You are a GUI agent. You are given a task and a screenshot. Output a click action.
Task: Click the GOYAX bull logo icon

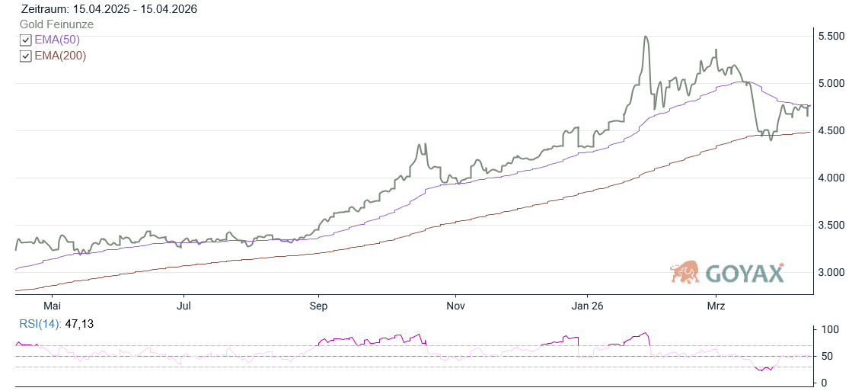click(x=685, y=272)
